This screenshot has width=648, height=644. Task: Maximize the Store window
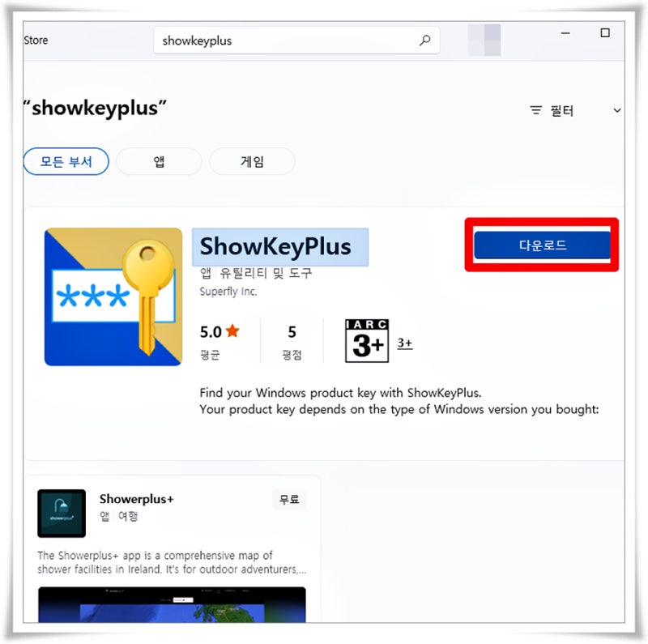[x=605, y=32]
